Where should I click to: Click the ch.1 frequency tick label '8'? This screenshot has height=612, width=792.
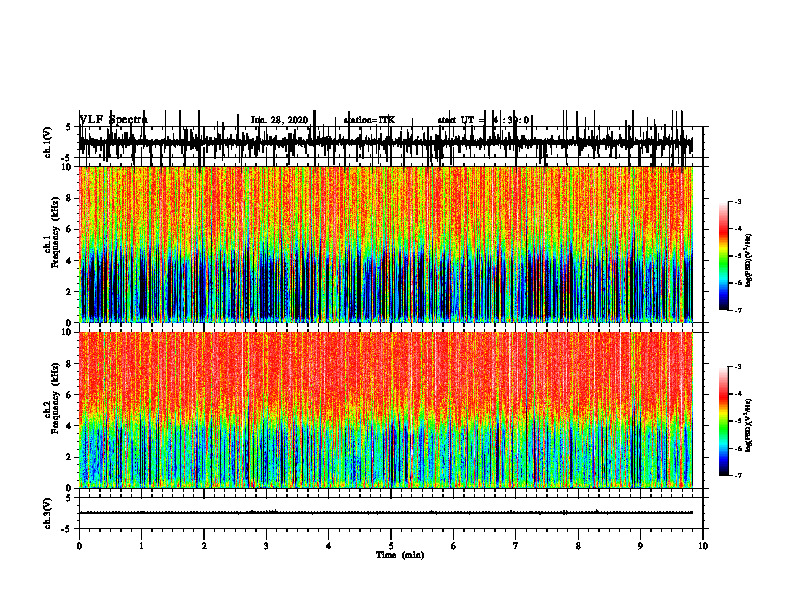coord(70,198)
